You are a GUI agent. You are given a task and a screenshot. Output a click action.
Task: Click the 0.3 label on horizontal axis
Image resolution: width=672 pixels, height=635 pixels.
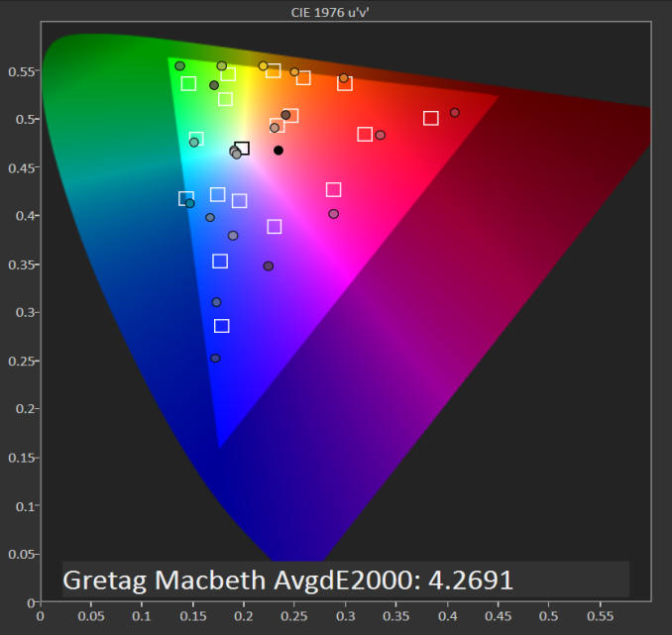click(346, 616)
